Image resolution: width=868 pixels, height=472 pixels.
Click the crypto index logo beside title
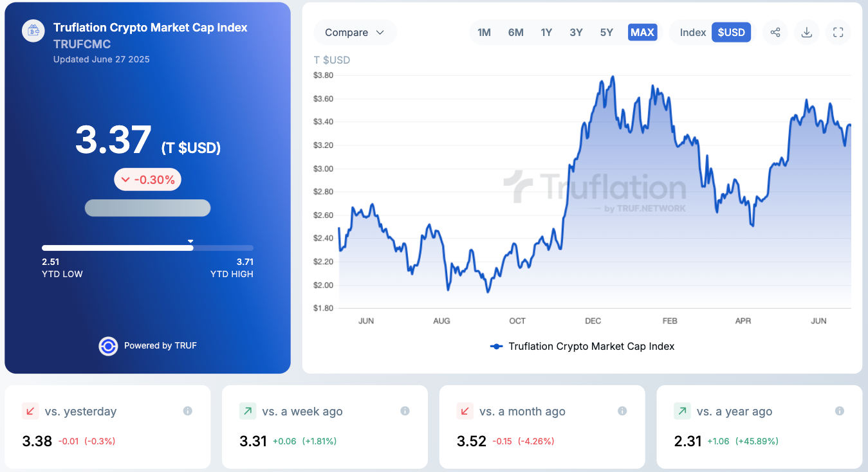[33, 30]
